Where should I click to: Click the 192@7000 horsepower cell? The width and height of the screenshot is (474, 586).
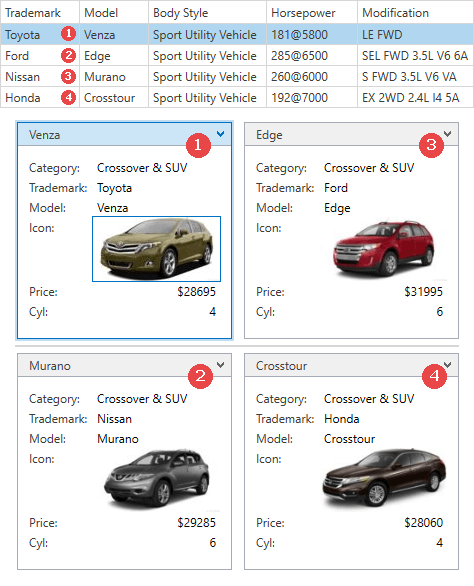click(x=312, y=98)
